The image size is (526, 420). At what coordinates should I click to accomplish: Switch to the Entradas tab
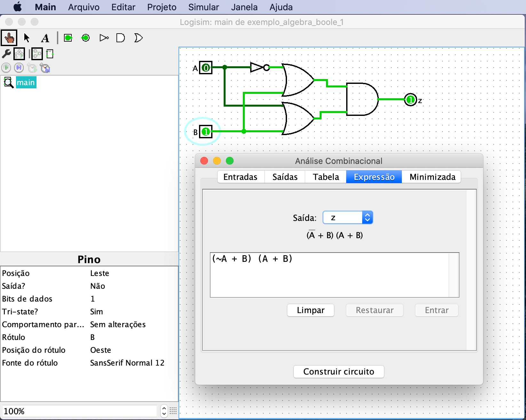click(x=241, y=177)
